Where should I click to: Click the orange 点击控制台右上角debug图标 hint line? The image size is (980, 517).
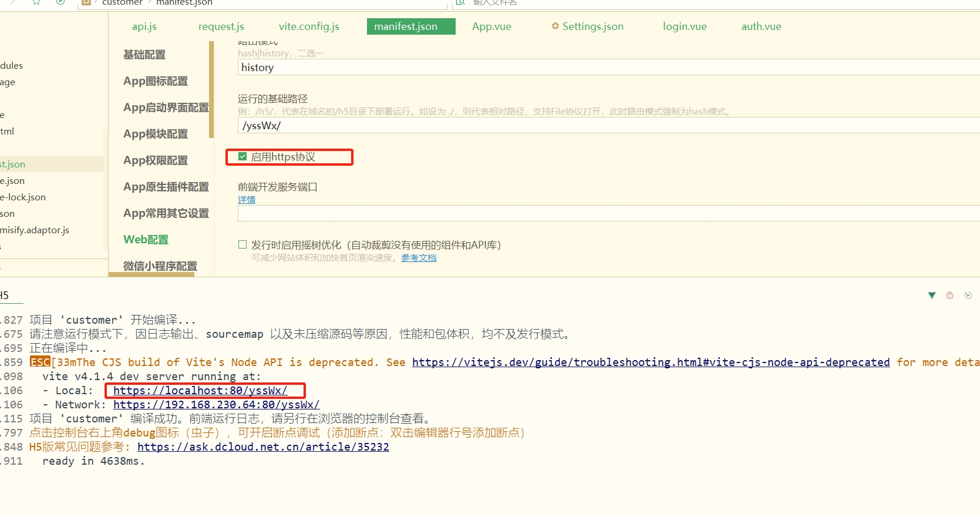tap(277, 433)
